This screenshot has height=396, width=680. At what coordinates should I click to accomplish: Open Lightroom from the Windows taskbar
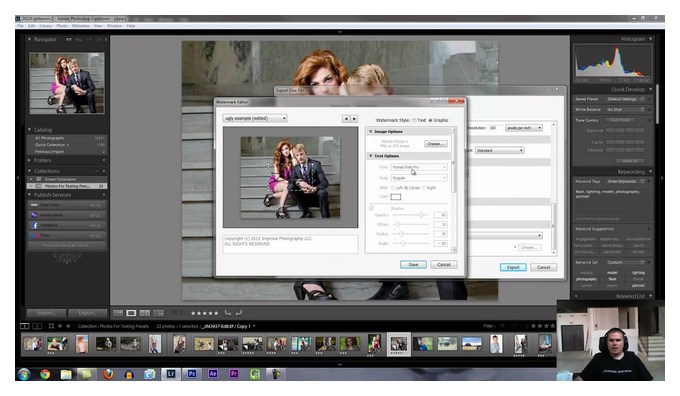171,374
